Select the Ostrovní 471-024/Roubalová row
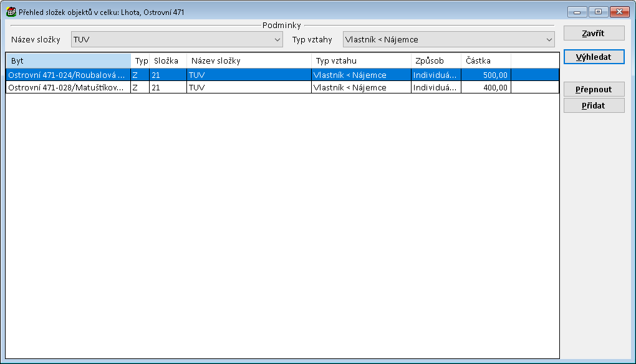Image resolution: width=636 pixels, height=364 pixels. (x=65, y=75)
